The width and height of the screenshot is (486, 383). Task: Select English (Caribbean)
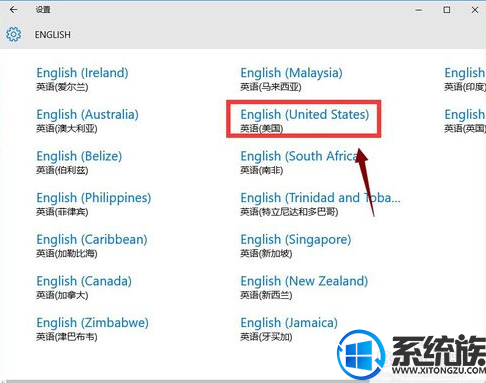click(x=92, y=246)
